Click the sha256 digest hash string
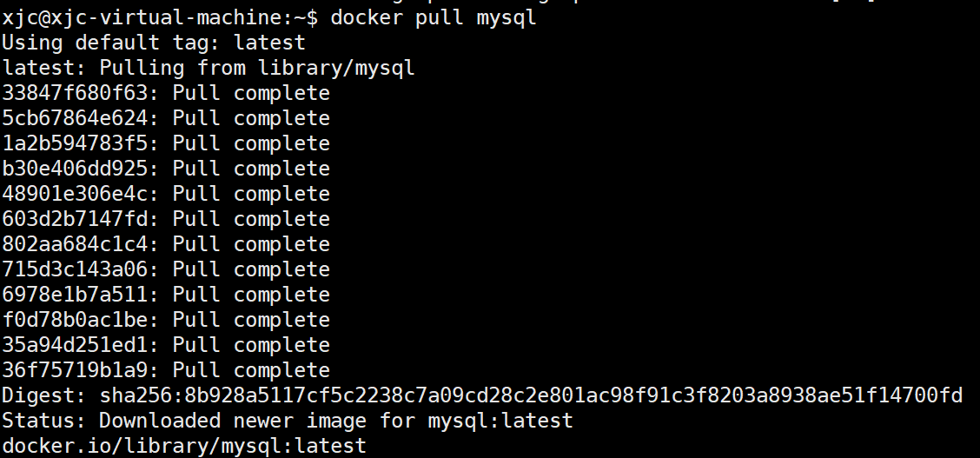Image resolution: width=980 pixels, height=458 pixels. (x=531, y=395)
